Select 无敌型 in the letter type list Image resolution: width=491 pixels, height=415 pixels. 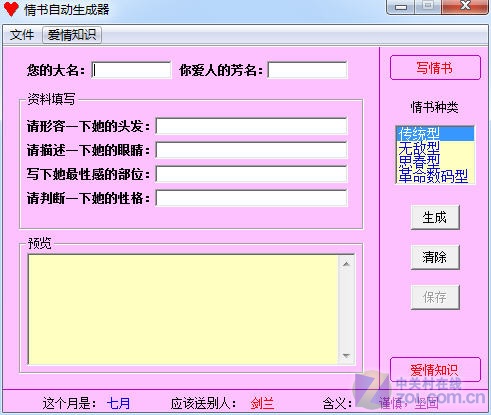(x=435, y=147)
